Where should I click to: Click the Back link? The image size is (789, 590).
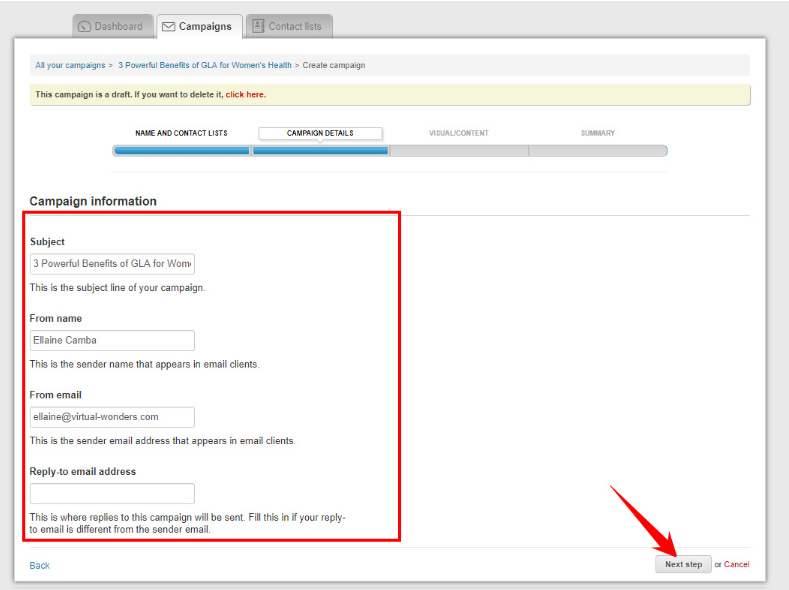tap(39, 565)
